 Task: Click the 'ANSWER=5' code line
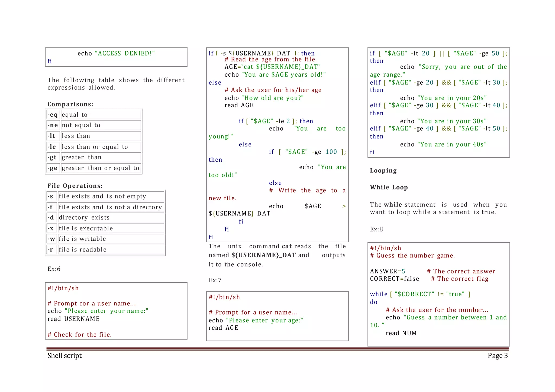pos(388,271)
